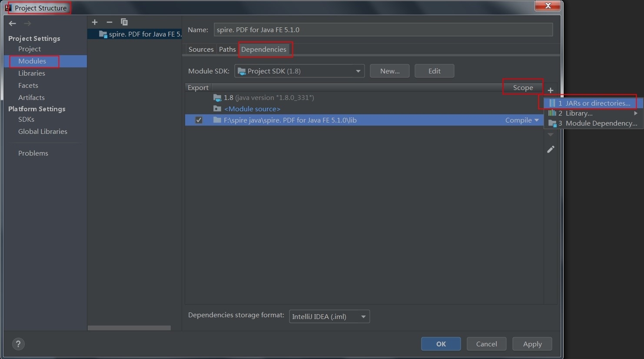Change the Compile scope dropdown
Screen dimensions: 644x359
pyautogui.click(x=522, y=120)
